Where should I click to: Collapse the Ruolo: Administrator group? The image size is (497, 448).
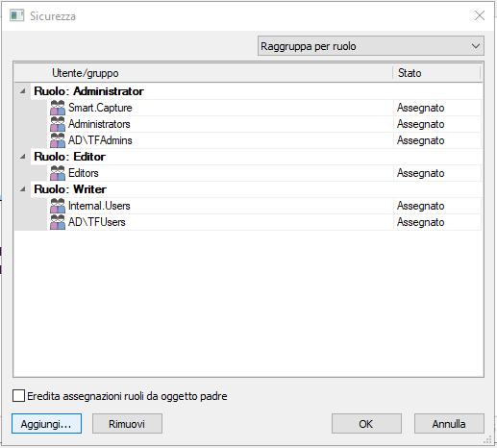click(23, 91)
